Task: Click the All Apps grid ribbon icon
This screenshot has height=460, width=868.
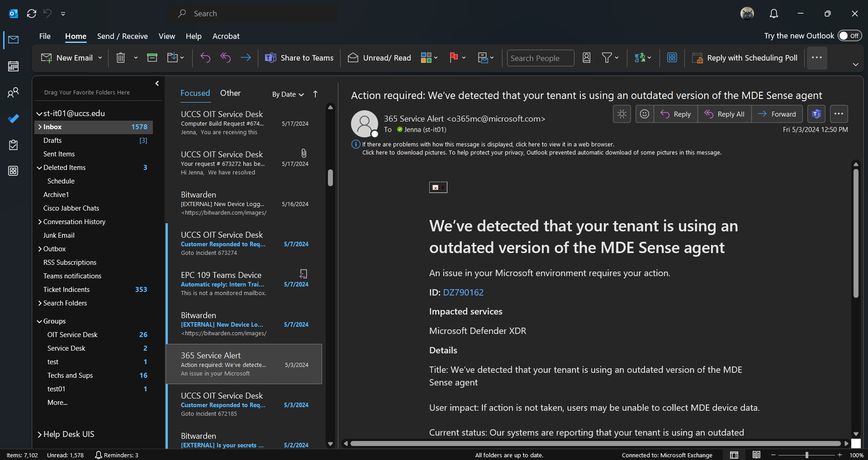Action: coord(672,58)
